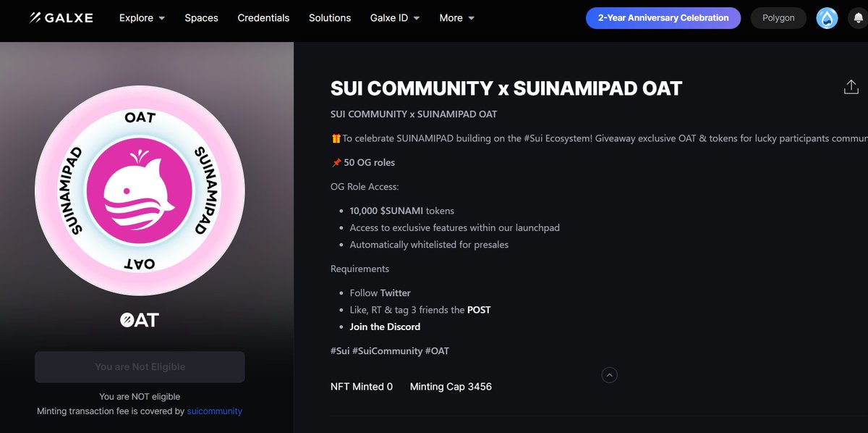This screenshot has width=868, height=433.
Task: Click the You are Not Eligible button
Action: (139, 367)
